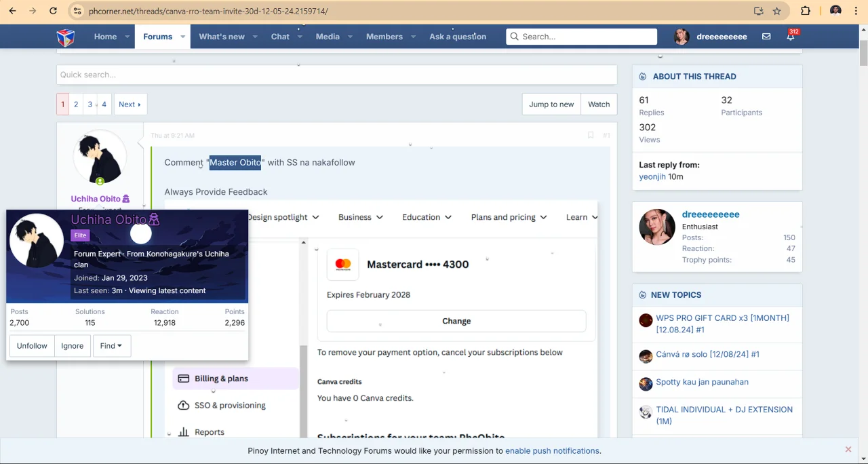Click the Billing & plans card icon
This screenshot has height=464, width=868.
pos(183,379)
